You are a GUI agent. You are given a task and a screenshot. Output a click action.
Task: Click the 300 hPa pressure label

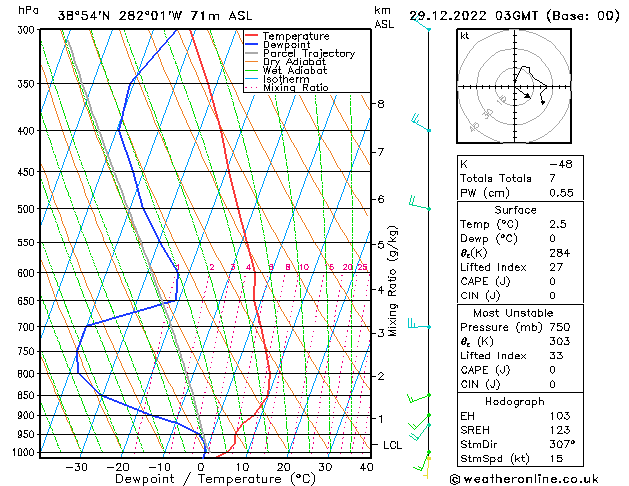[28, 30]
